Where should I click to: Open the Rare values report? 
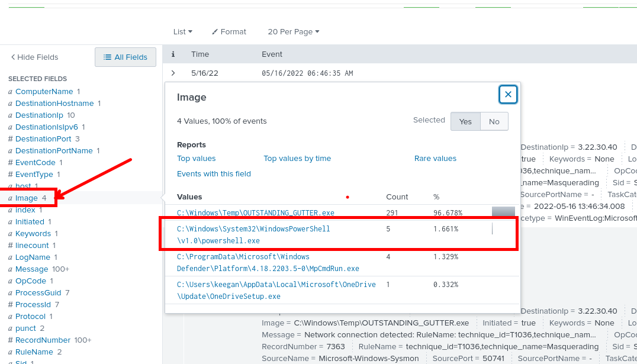pos(435,159)
